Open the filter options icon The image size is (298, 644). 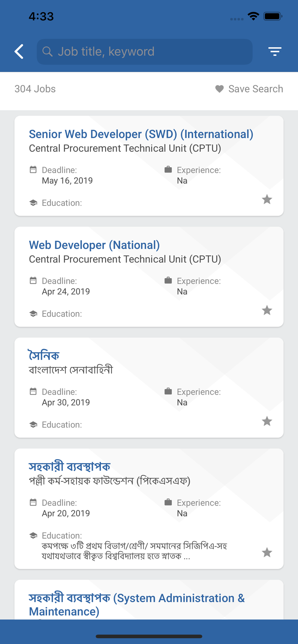click(275, 52)
